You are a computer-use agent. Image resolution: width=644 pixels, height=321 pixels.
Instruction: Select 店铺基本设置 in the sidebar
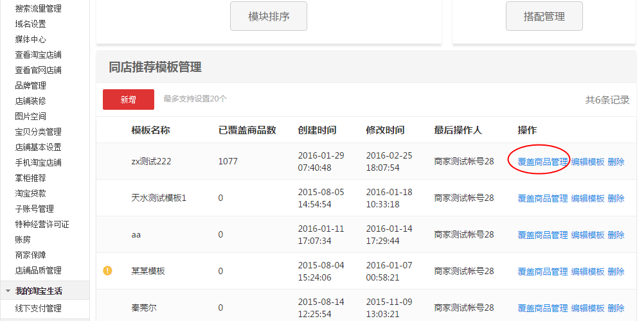[38, 147]
